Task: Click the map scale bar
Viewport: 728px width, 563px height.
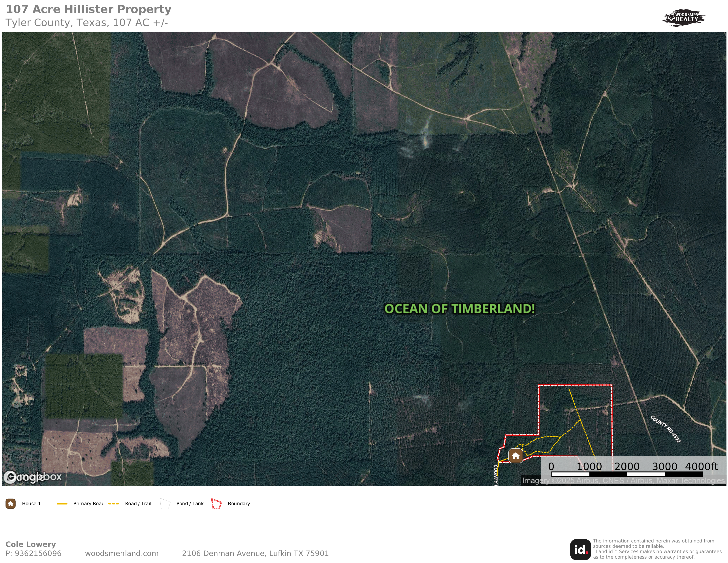Action: click(627, 474)
